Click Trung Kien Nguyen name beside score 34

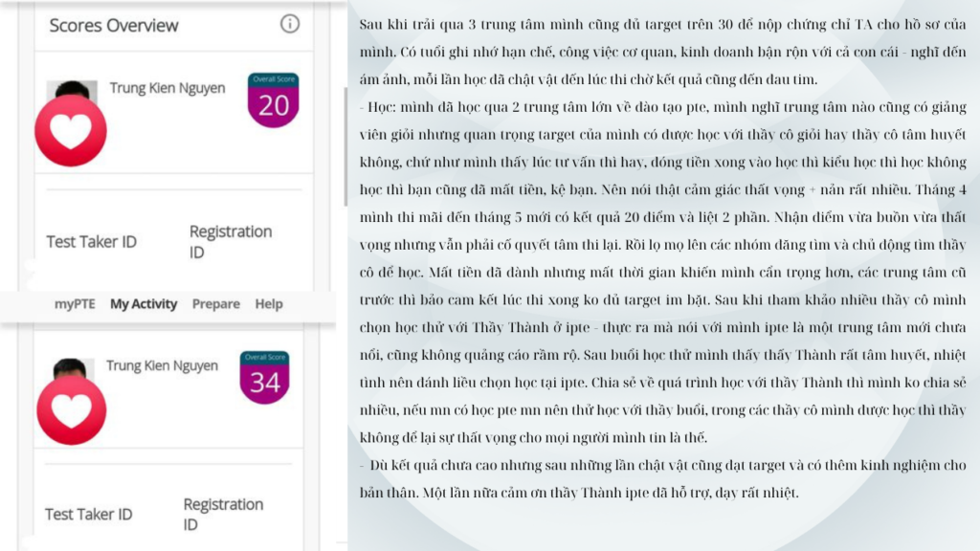coord(162,365)
